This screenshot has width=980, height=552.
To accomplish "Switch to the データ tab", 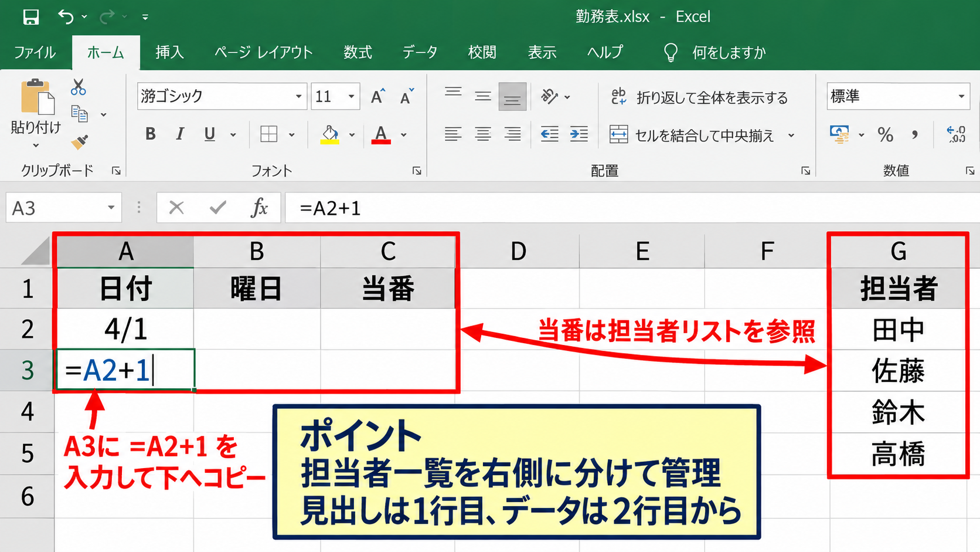I will click(x=420, y=52).
